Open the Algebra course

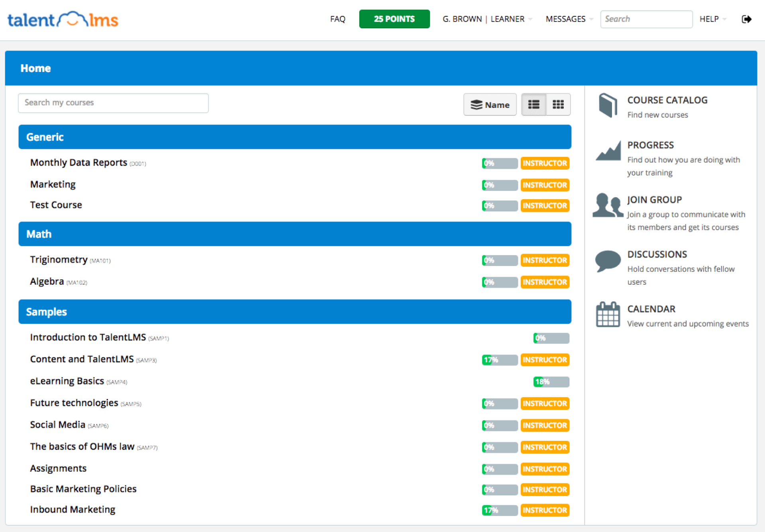tap(47, 282)
